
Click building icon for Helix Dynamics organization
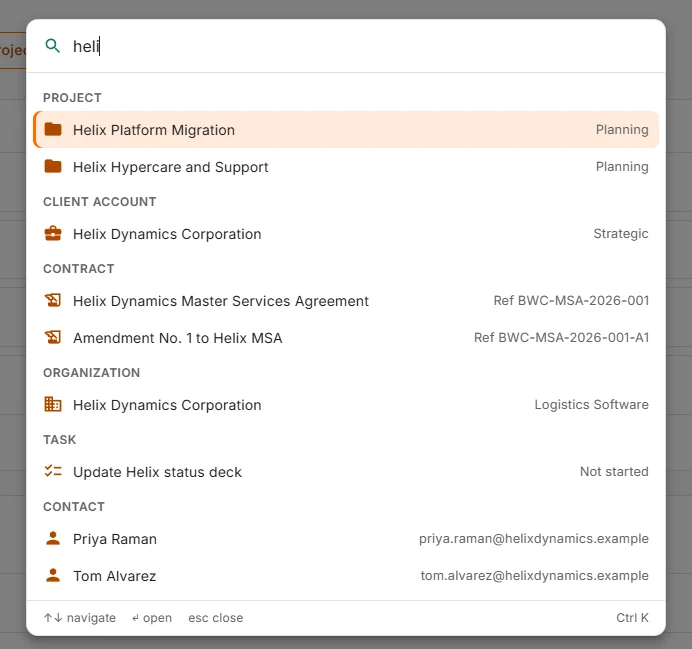point(53,404)
